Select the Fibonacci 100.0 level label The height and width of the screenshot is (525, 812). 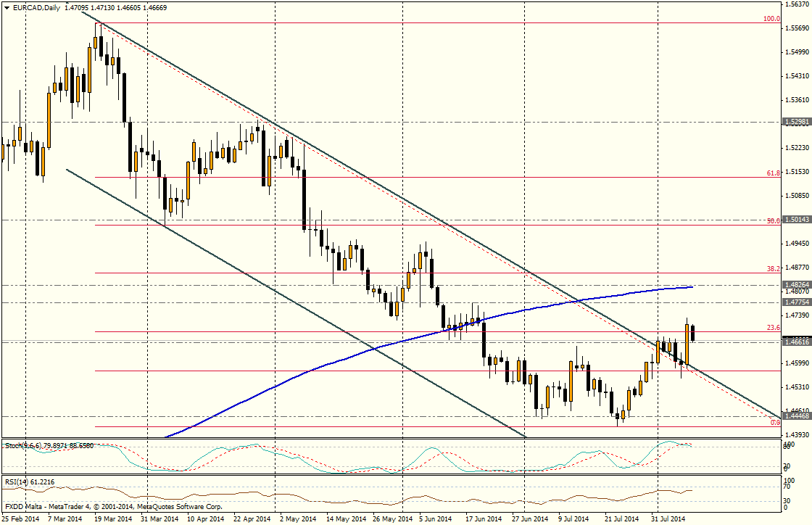click(771, 18)
